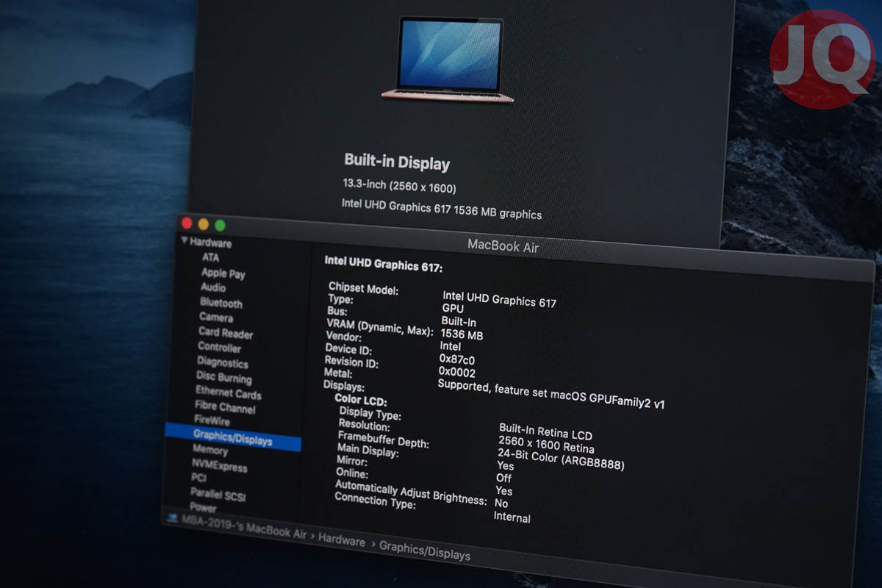Open Ethernet Cards information

228,392
